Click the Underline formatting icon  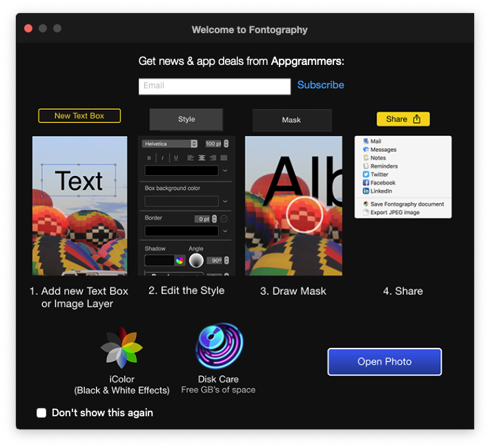(176, 158)
